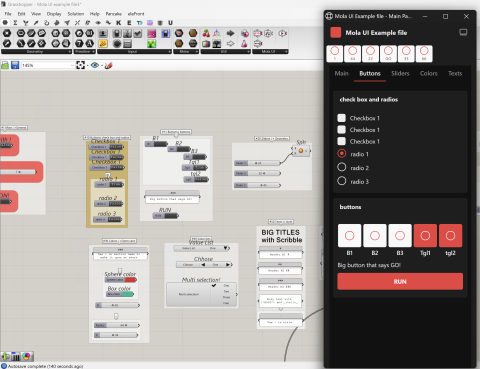The image size is (480, 369).
Task: Select the orange Sph sphere component on the canvas
Action: click(x=301, y=151)
